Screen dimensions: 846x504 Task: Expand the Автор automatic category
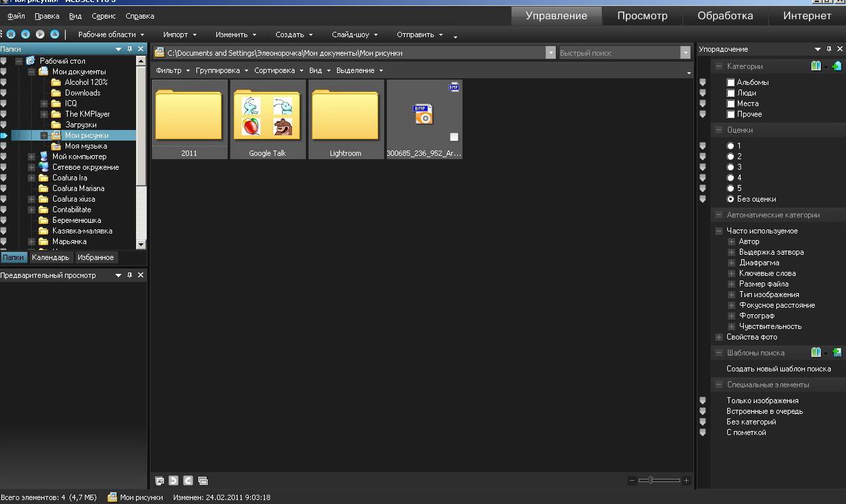731,241
